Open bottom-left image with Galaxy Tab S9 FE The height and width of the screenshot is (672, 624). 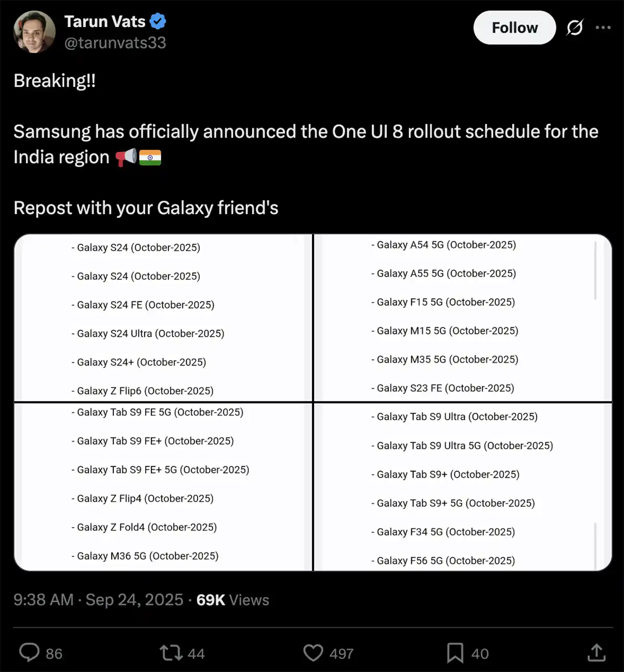[163, 487]
